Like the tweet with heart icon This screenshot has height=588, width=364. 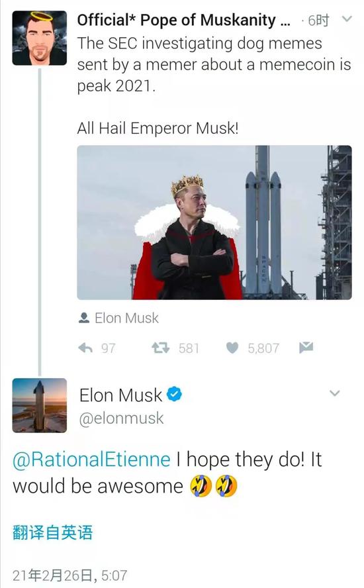tap(232, 348)
